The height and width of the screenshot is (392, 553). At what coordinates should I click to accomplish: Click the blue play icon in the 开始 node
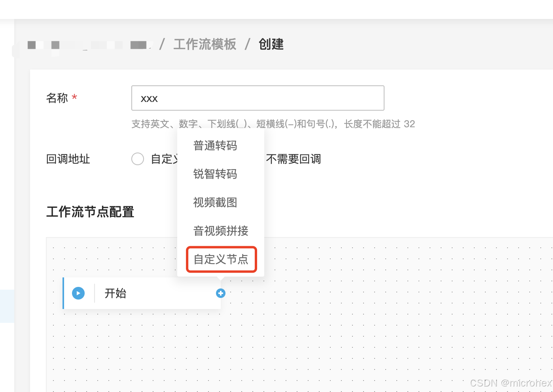[78, 293]
